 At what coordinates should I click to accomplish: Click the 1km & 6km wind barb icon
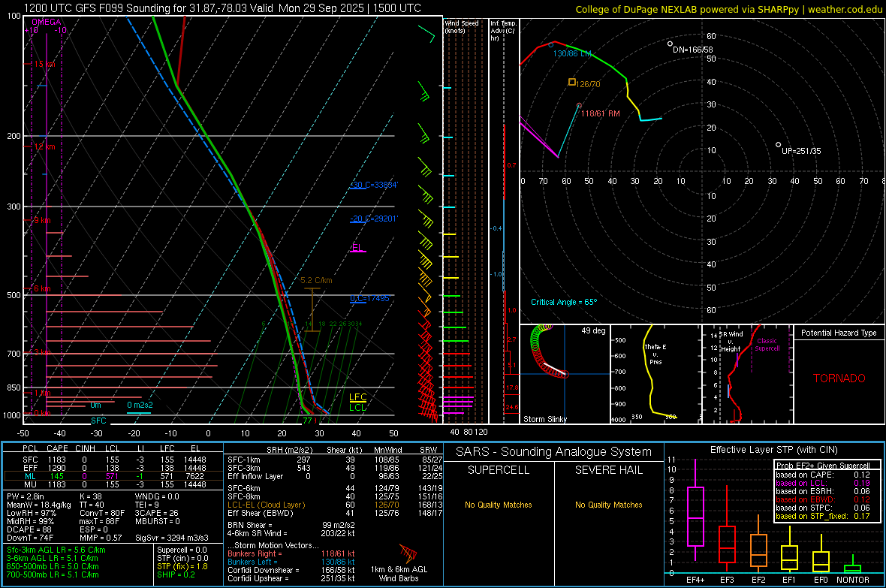[x=408, y=553]
